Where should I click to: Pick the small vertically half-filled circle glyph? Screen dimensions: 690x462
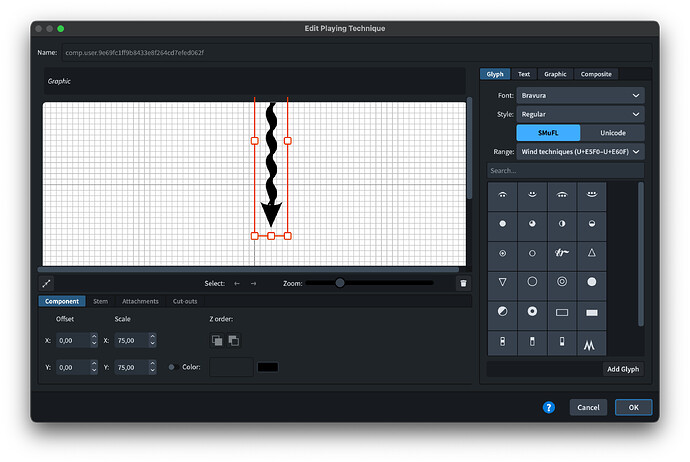(x=562, y=224)
